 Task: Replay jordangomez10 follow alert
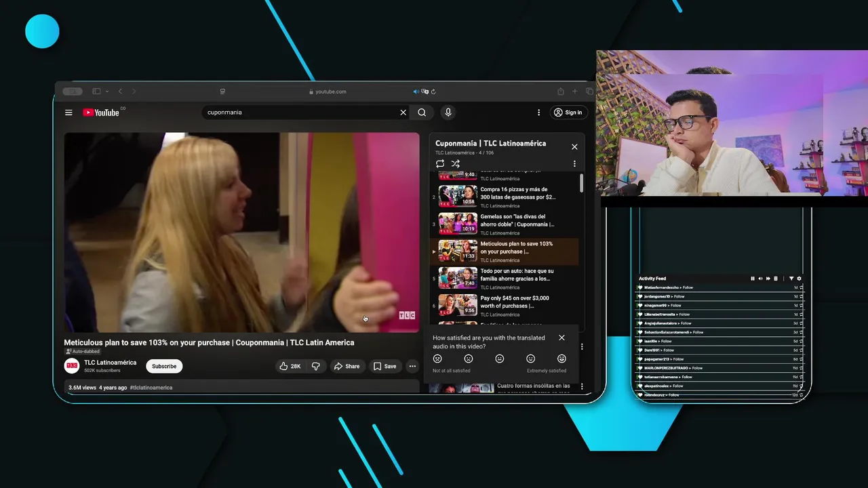click(x=801, y=296)
